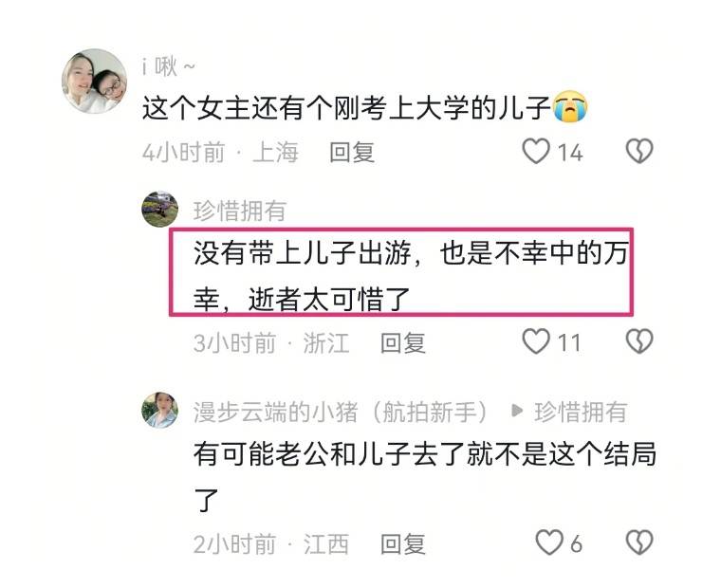Open the replied-to name 珍惜拥有 after the arrow
The width and height of the screenshot is (721, 588).
(x=581, y=412)
